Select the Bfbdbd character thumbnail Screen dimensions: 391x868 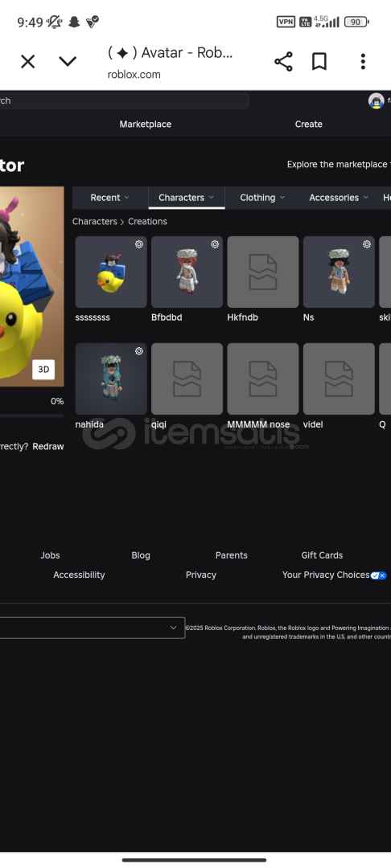[x=187, y=272]
